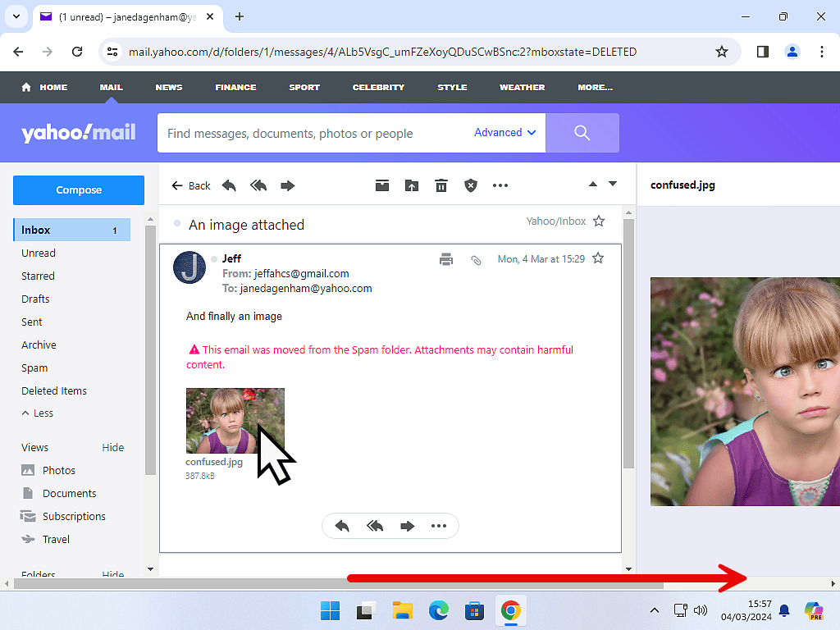Collapse the folder list with Less

tap(38, 413)
